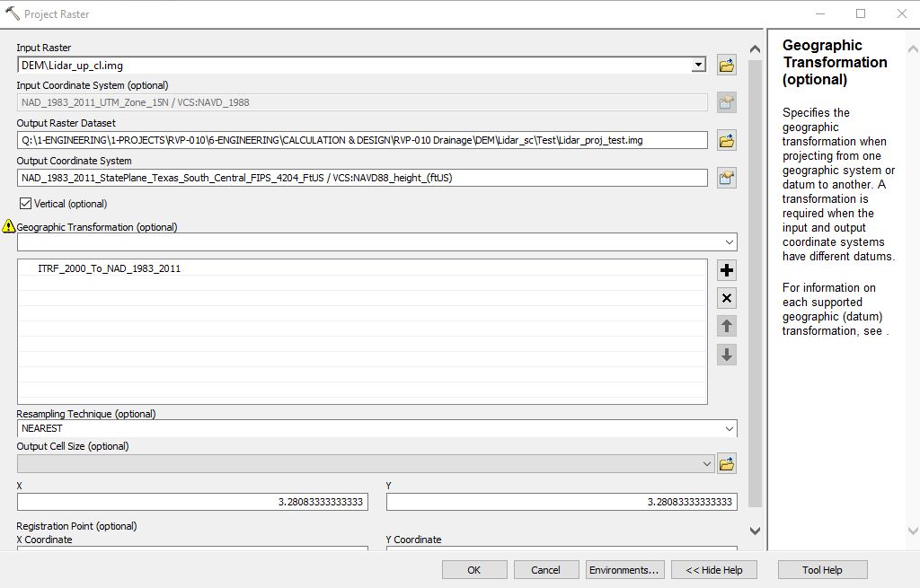Click the disabled Input Coordinate System field
The height and width of the screenshot is (588, 920).
pos(362,102)
